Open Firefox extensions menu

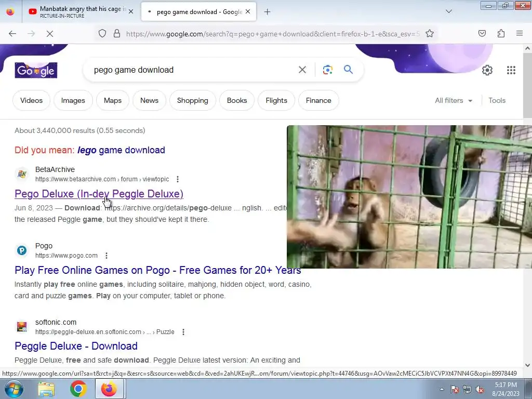(501, 33)
